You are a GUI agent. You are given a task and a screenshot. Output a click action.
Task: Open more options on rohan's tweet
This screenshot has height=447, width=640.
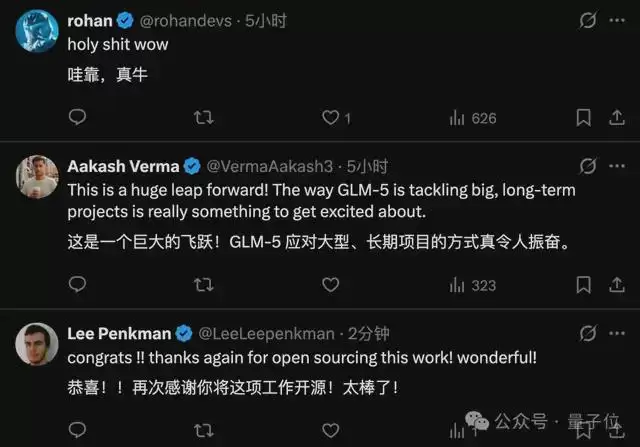[x=619, y=20]
